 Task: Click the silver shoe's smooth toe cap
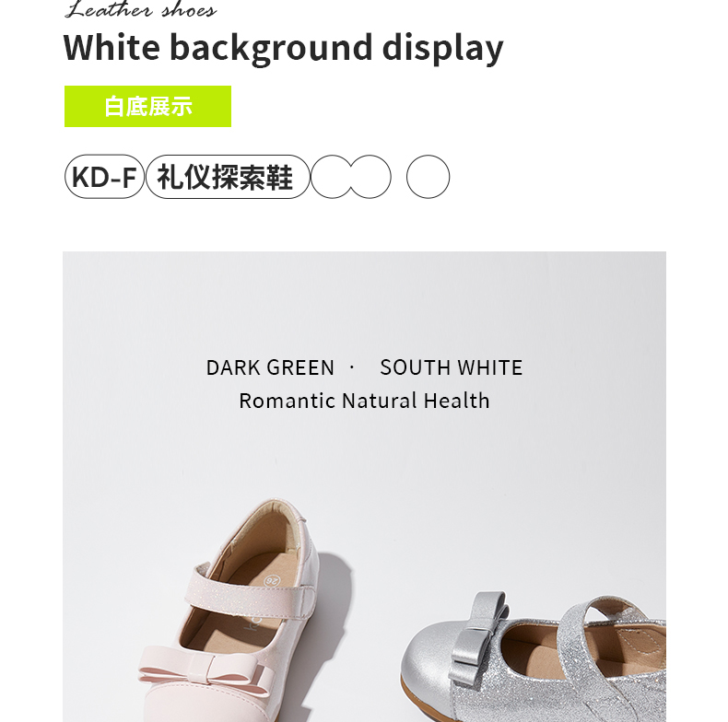pos(428,669)
